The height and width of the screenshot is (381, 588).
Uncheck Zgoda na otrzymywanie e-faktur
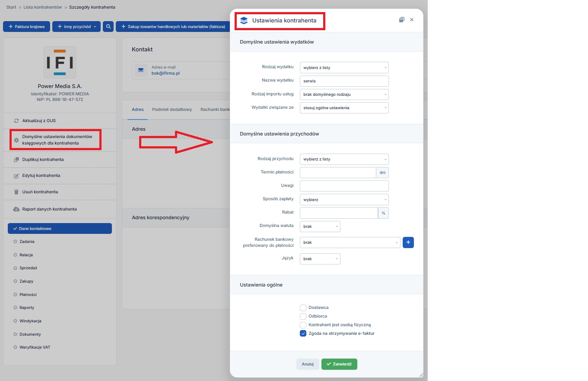303,334
